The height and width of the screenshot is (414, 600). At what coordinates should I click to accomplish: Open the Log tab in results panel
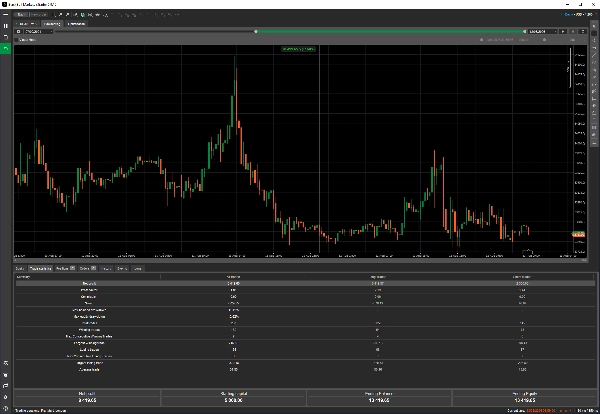click(138, 269)
